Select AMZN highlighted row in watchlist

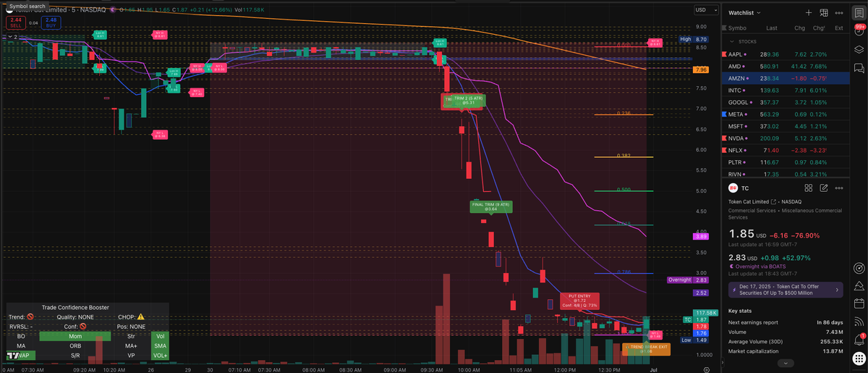[x=786, y=78]
